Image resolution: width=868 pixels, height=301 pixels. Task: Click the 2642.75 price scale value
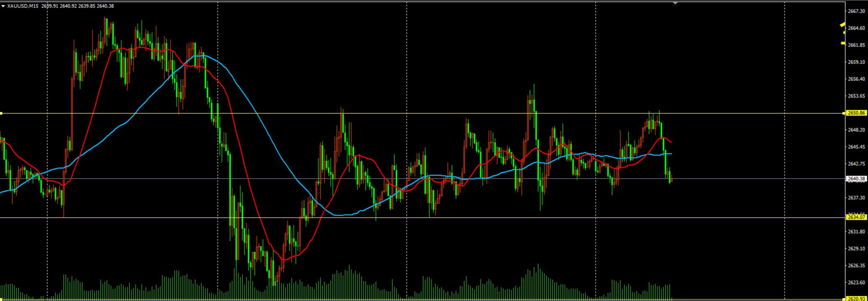click(856, 164)
